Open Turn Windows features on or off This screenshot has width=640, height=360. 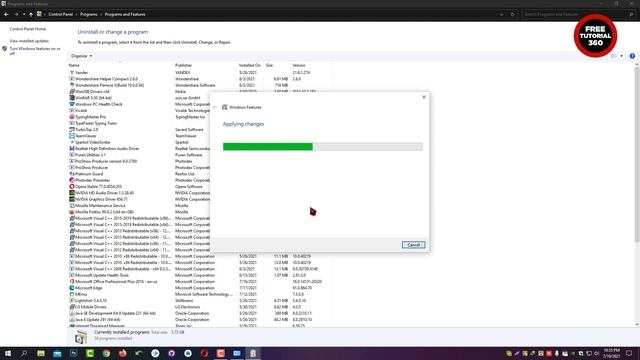[35, 51]
